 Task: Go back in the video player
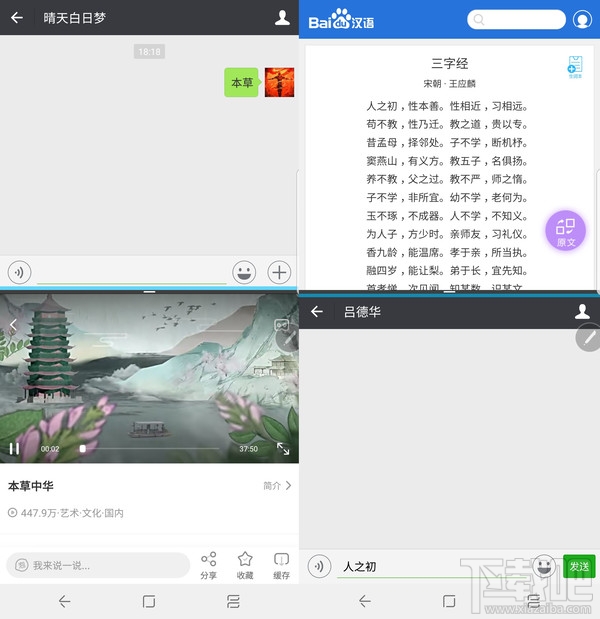(x=13, y=325)
